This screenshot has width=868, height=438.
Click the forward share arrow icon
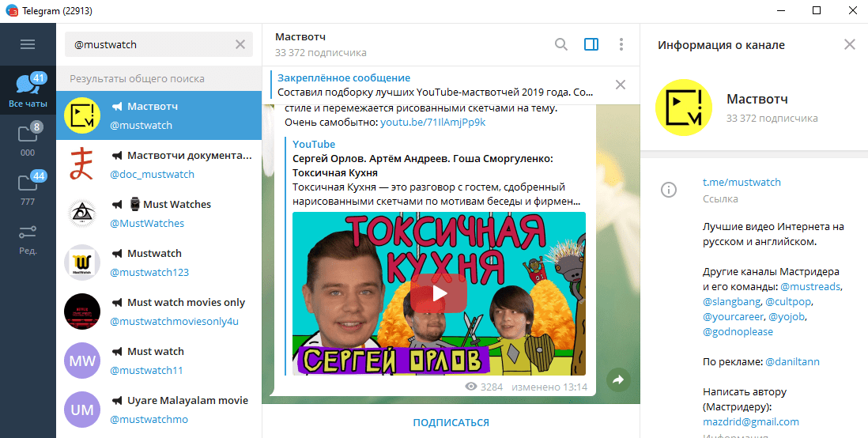(618, 380)
